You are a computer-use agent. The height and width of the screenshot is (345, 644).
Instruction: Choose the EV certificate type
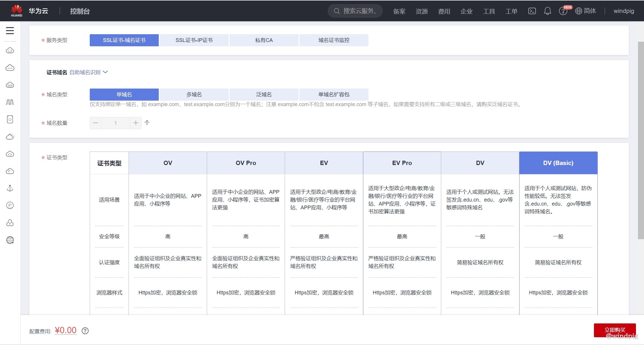324,163
